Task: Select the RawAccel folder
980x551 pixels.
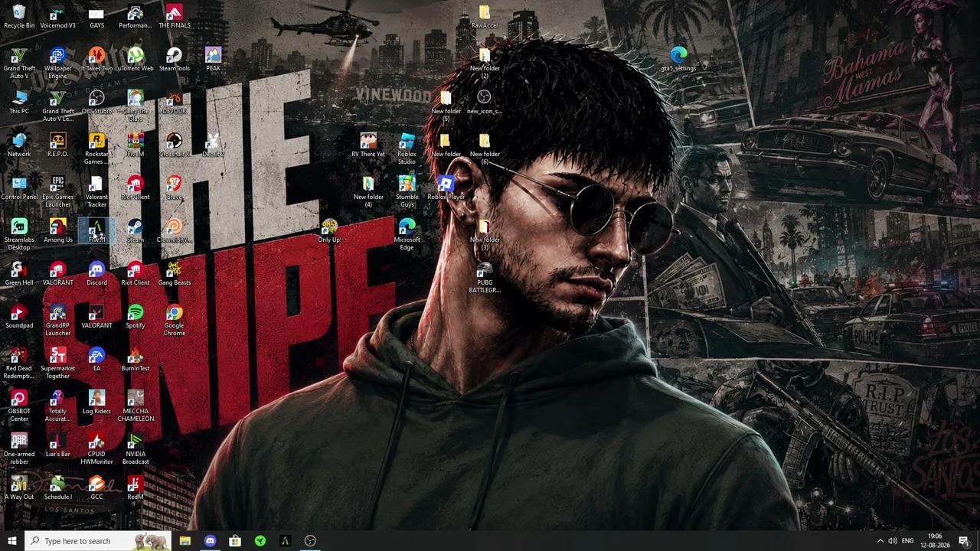Action: [485, 17]
